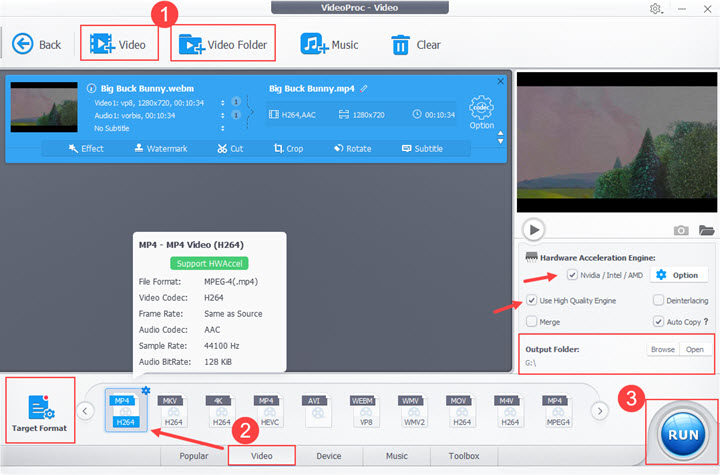Image resolution: width=720 pixels, height=475 pixels.
Task: Open hardware acceleration Option button
Action: (678, 275)
